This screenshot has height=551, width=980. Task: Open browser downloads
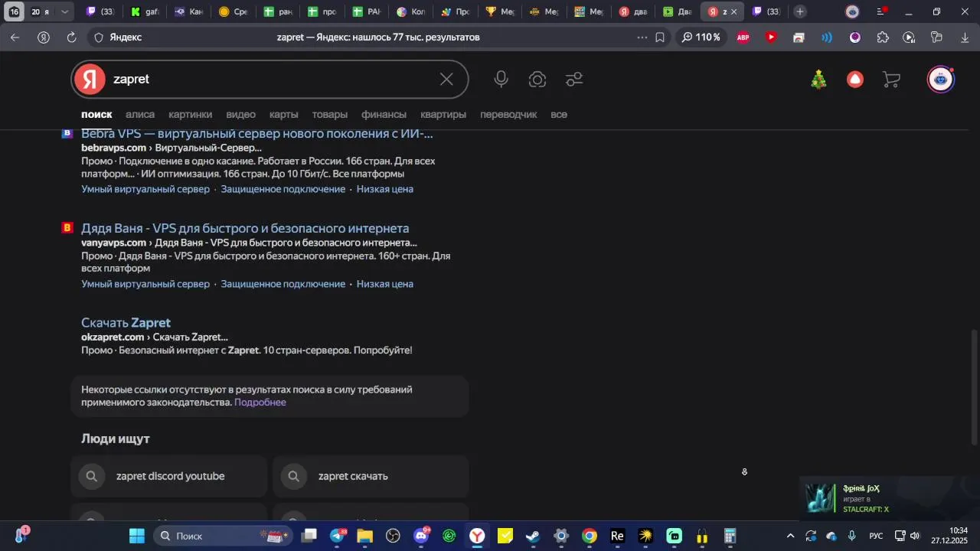tap(964, 37)
